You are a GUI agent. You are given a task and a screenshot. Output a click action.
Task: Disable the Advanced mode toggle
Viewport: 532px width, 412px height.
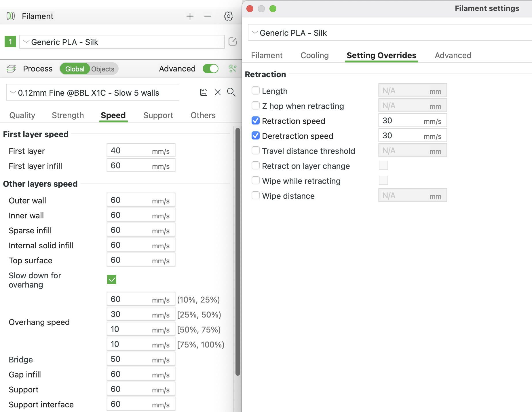click(x=210, y=69)
